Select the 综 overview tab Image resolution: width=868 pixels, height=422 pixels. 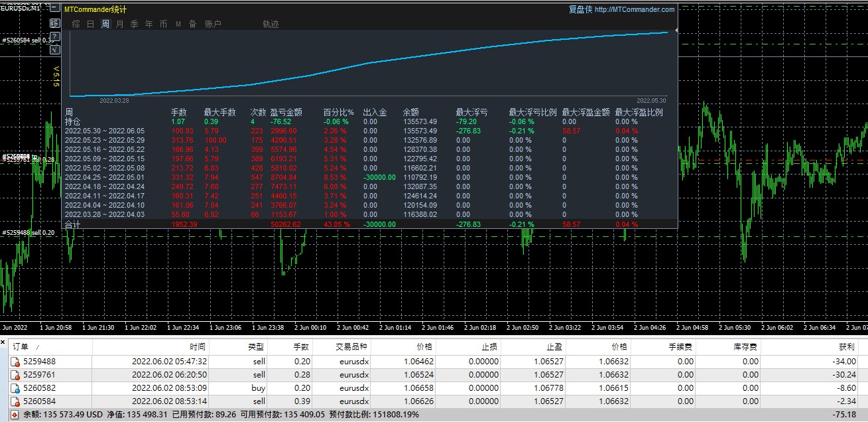click(76, 24)
